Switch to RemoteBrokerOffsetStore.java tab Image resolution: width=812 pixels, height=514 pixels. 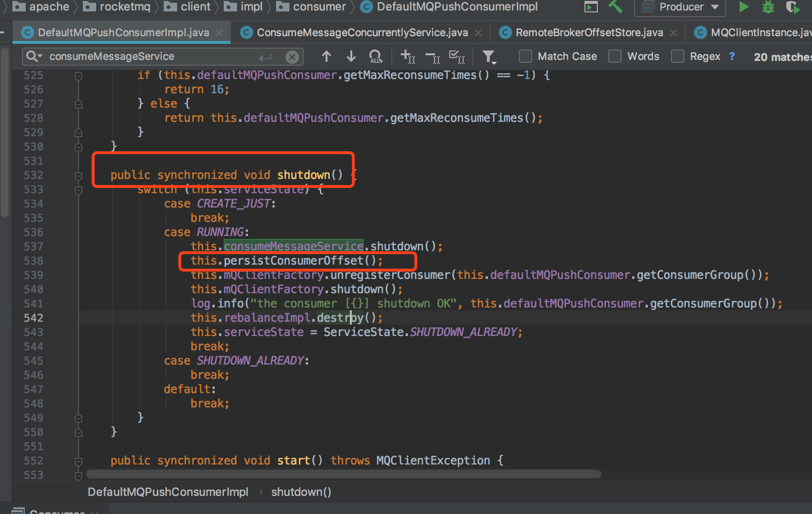[589, 32]
